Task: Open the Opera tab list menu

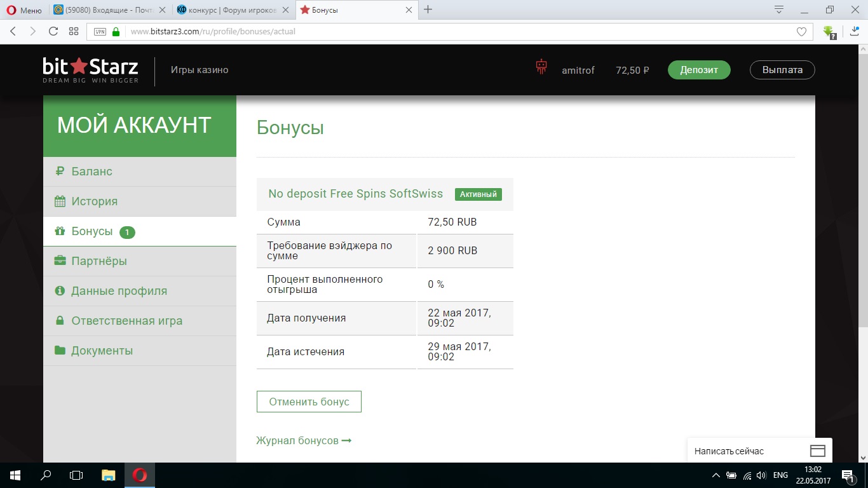Action: tap(779, 10)
